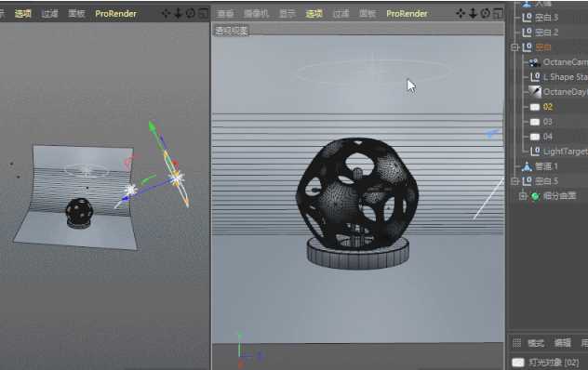Viewport: 588px width, 370px height.
Task: Click the OctaneDayl daylight icon
Action: coord(535,92)
